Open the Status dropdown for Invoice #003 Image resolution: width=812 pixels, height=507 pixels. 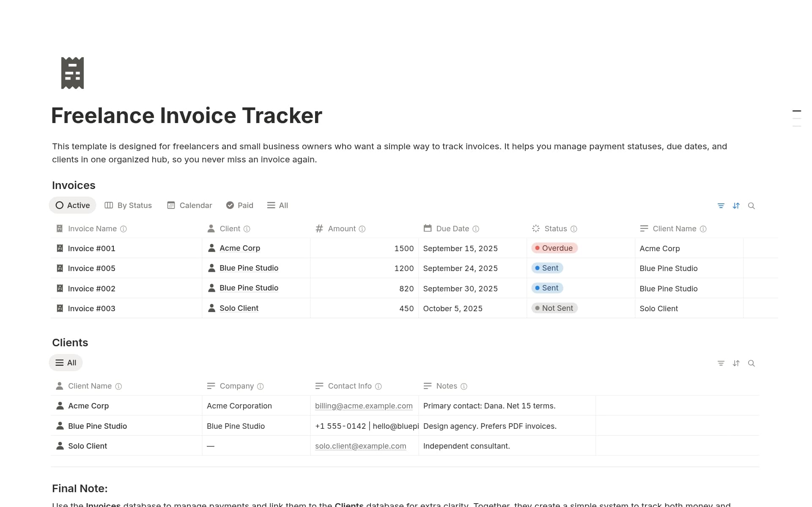coord(554,308)
